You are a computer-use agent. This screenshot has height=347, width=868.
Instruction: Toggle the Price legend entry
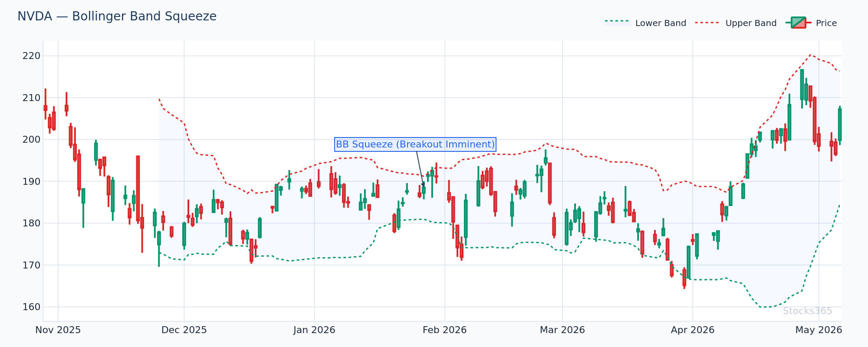coord(811,23)
